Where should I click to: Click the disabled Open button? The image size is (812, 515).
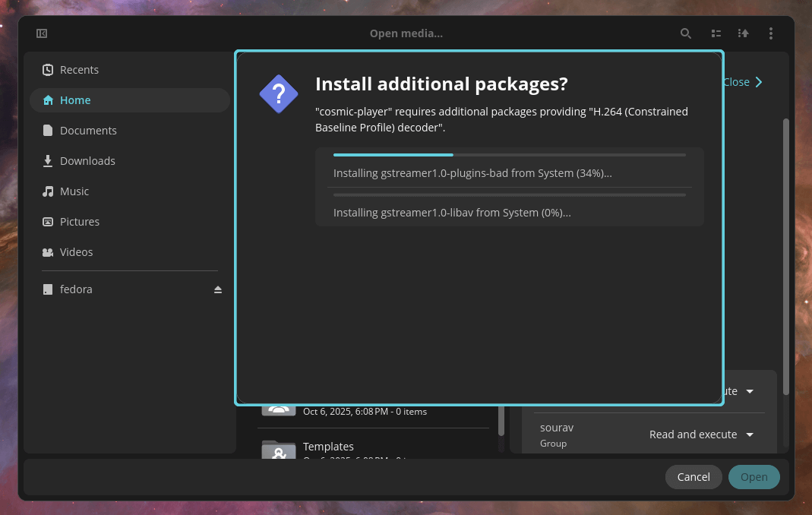click(x=754, y=476)
